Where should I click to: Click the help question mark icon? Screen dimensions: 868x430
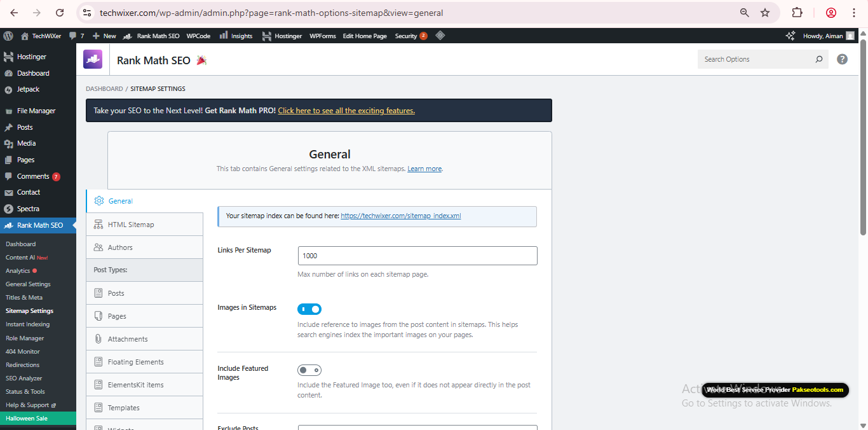click(842, 59)
